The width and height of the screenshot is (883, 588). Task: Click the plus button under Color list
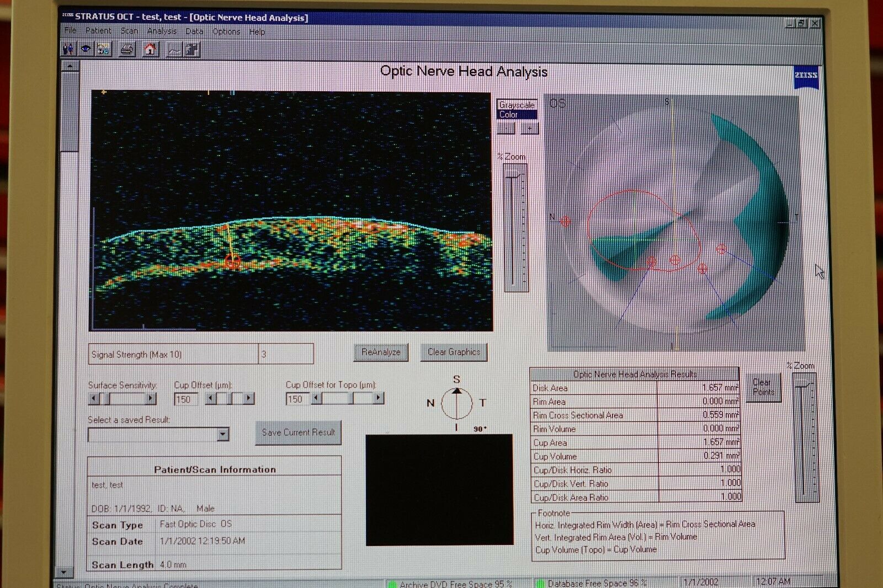tap(529, 129)
